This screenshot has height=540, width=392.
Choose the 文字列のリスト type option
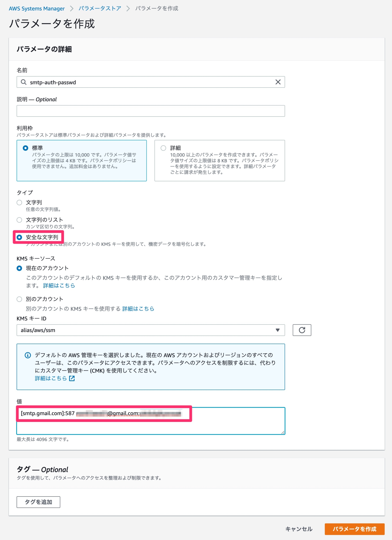[x=19, y=220]
